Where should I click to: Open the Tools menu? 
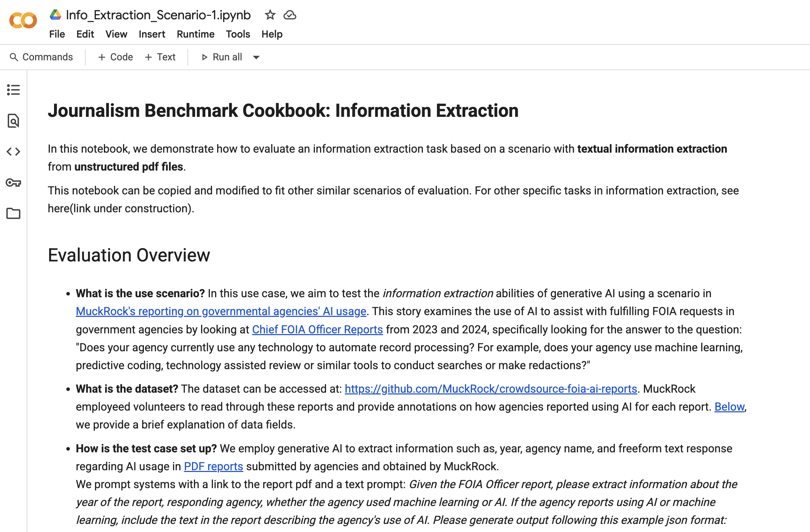238,34
